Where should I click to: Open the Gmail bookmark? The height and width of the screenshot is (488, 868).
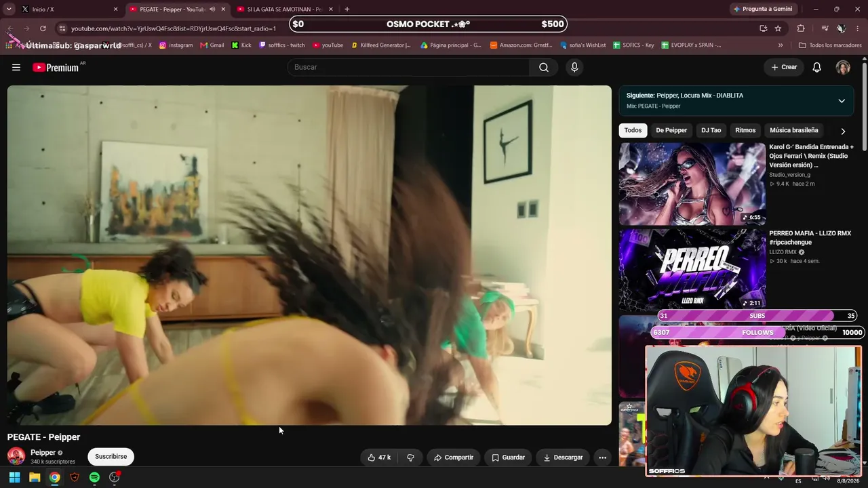(212, 45)
